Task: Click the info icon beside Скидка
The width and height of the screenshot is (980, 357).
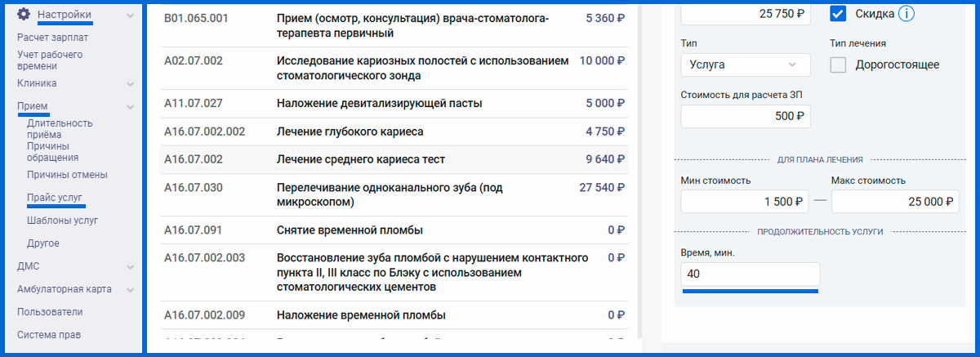Action: pos(906,13)
